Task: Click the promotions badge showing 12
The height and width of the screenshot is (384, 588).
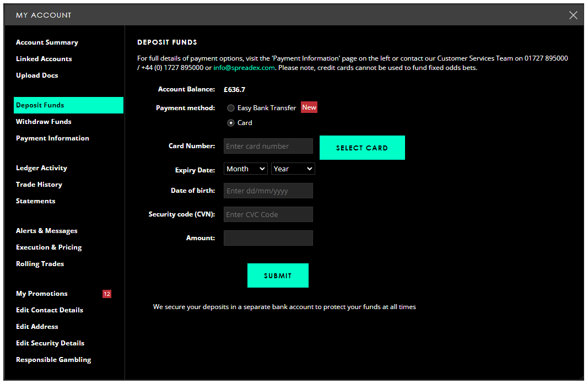Action: pyautogui.click(x=107, y=294)
